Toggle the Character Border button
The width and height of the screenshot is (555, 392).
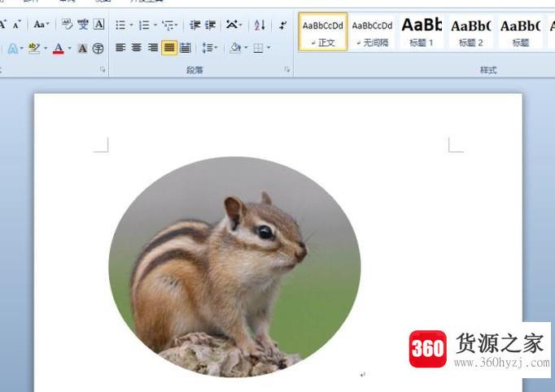pyautogui.click(x=98, y=24)
